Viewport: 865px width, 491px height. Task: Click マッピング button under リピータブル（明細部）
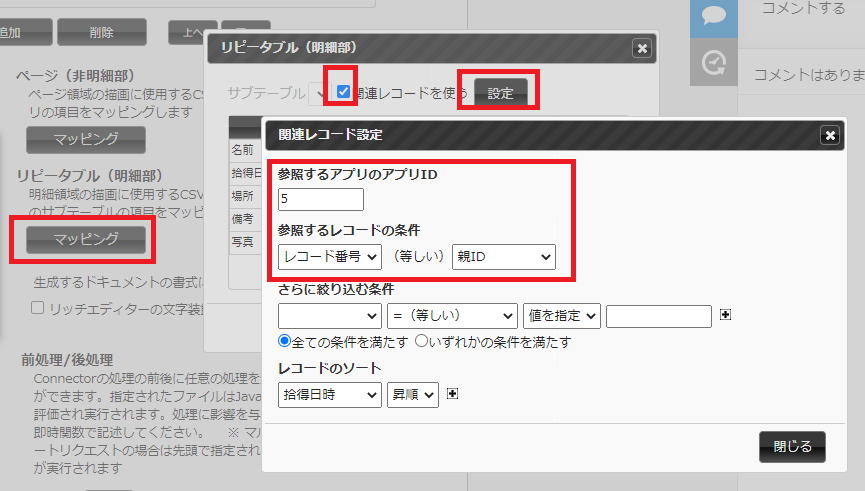coord(86,239)
